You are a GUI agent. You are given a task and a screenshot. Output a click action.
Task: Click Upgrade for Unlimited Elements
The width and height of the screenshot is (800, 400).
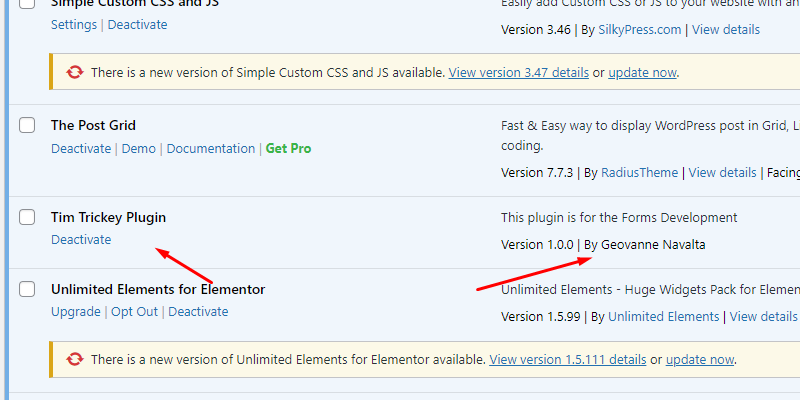click(x=75, y=312)
